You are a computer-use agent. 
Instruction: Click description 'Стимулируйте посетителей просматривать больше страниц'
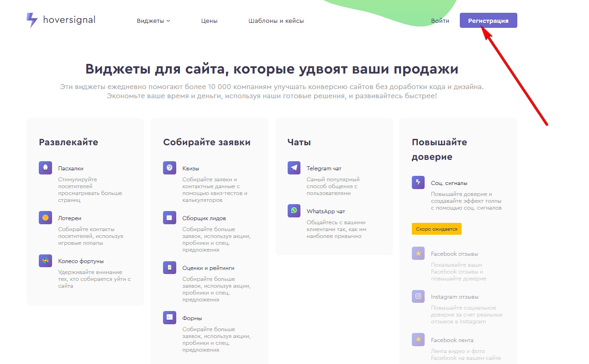pos(90,190)
